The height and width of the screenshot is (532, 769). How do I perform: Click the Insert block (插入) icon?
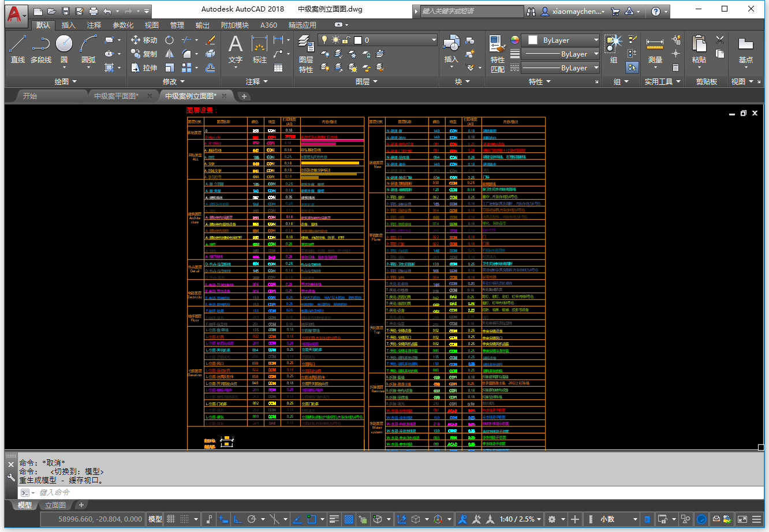click(x=451, y=48)
